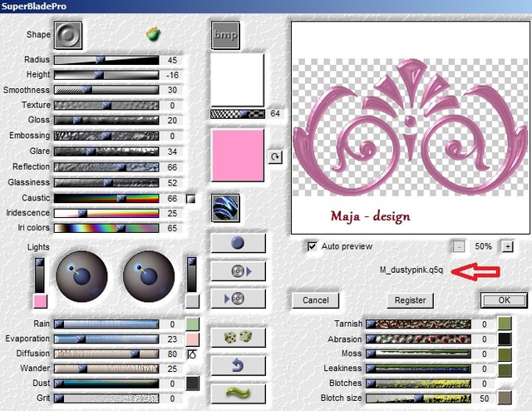Click the right light direction sphere
532x411 pixels.
pos(149,276)
